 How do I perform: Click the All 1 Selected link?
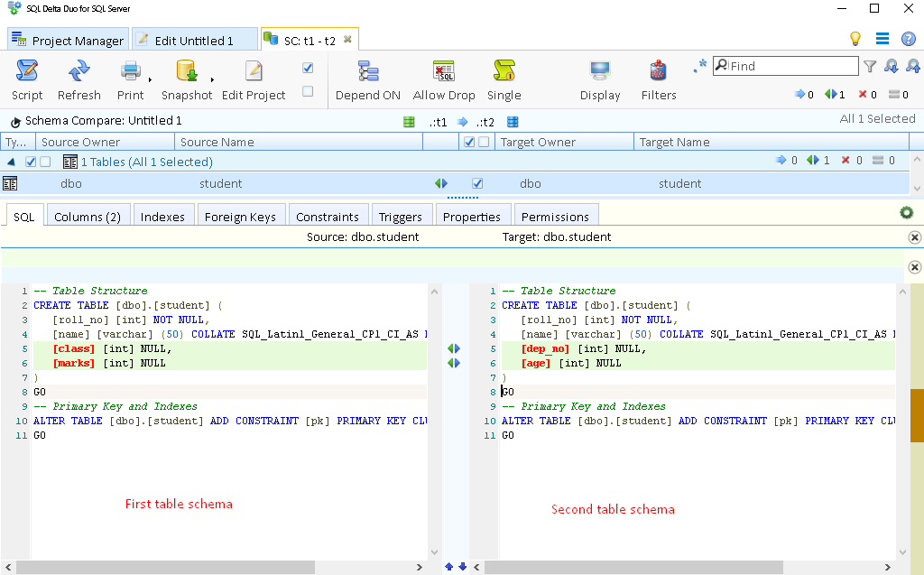click(875, 117)
